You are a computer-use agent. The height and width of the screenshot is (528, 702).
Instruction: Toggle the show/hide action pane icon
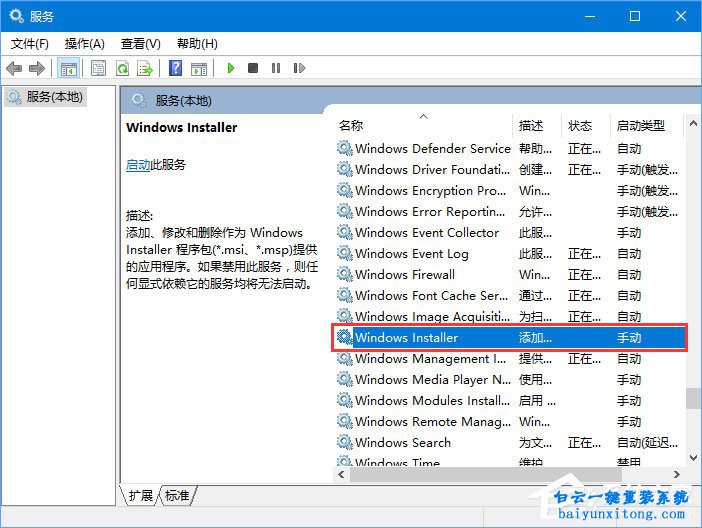[198, 69]
